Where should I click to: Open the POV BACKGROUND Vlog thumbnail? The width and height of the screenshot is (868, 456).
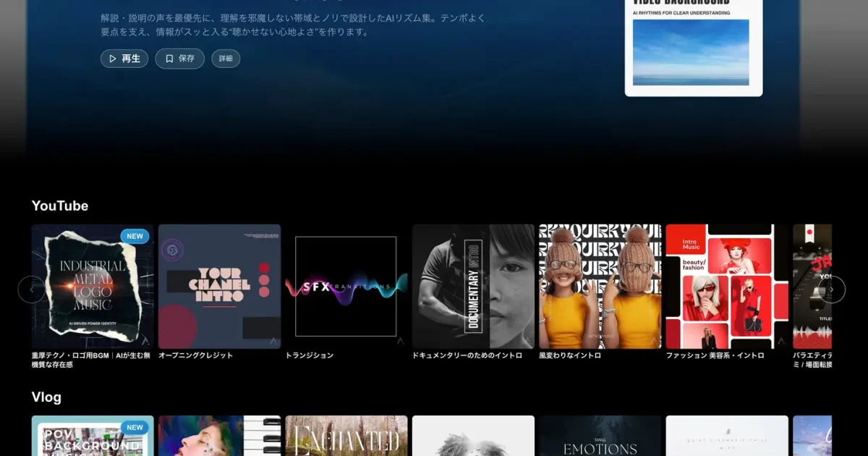92,435
